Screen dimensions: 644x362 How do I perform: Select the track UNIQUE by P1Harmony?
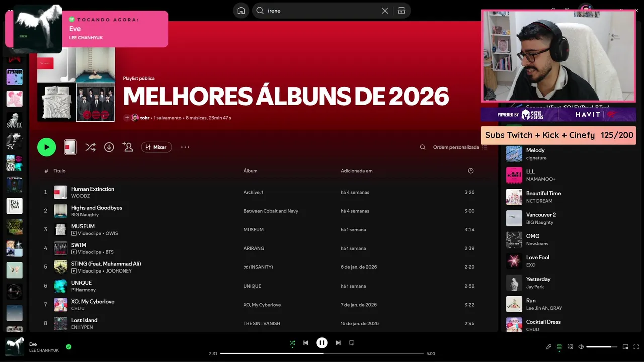82,283
